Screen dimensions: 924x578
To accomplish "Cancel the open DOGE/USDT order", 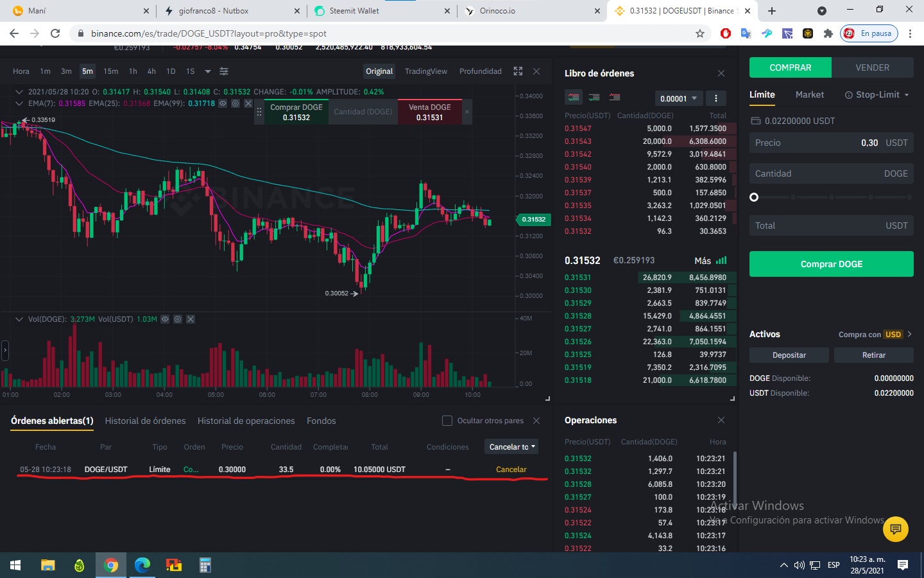I will click(511, 469).
